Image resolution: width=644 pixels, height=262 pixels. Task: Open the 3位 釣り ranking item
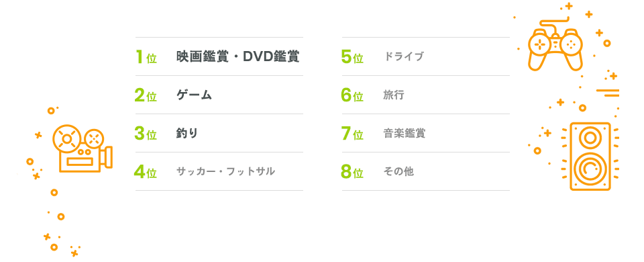click(219, 133)
